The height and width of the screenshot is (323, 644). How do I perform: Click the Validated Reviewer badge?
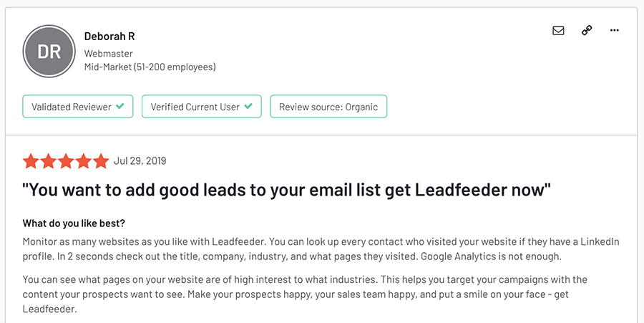[78, 107]
